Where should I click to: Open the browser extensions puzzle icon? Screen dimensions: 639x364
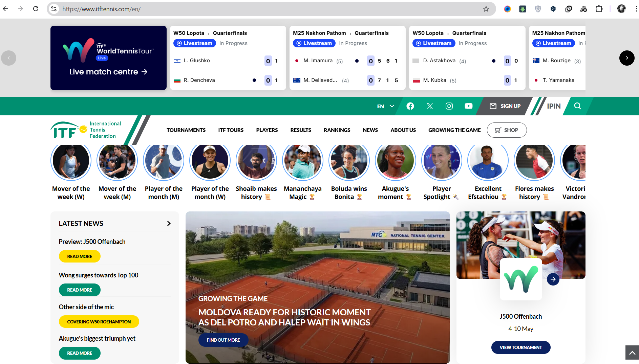[x=599, y=9]
